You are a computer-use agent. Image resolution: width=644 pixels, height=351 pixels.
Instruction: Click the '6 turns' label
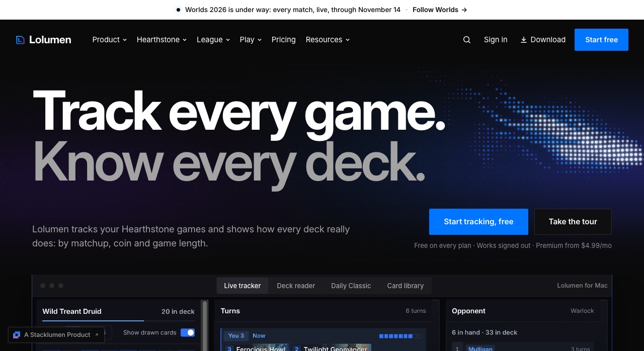[416, 311]
